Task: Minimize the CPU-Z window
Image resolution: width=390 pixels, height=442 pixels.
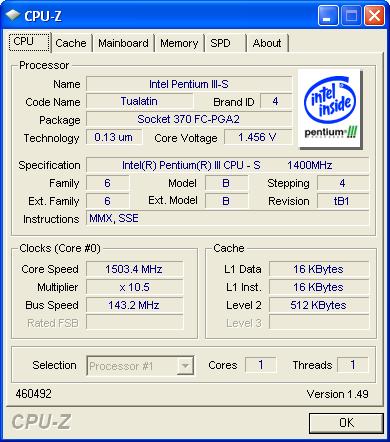Action: tap(328, 16)
